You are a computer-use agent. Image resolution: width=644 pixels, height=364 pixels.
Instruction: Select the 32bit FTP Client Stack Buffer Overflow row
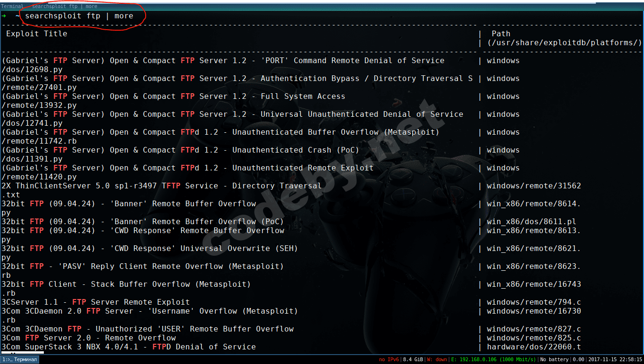point(126,284)
